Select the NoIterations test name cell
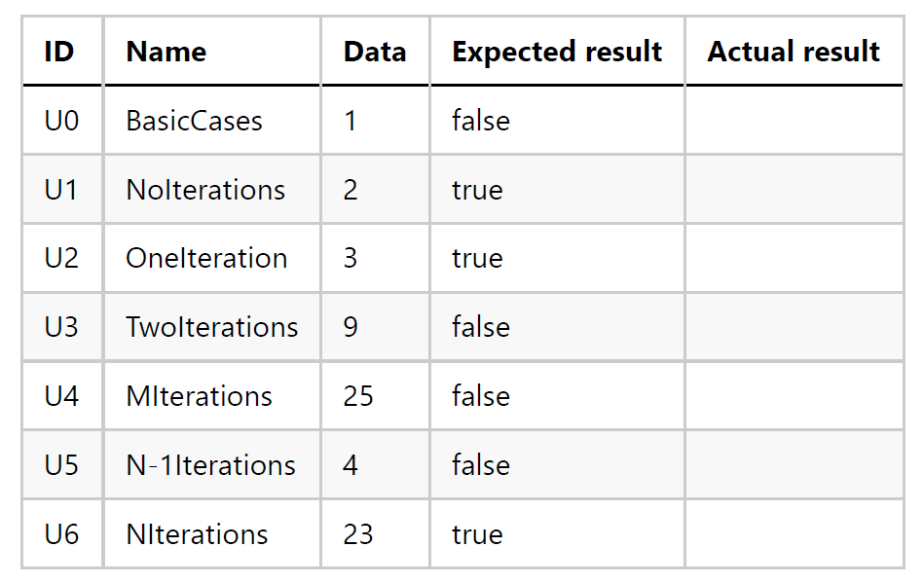Viewport: 924px width, 584px height. (x=205, y=190)
